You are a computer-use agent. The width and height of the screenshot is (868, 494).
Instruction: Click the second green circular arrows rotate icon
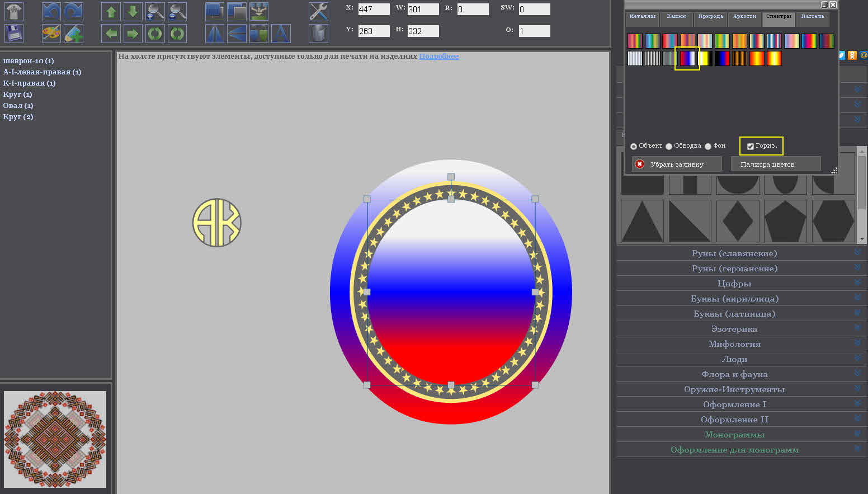click(177, 34)
